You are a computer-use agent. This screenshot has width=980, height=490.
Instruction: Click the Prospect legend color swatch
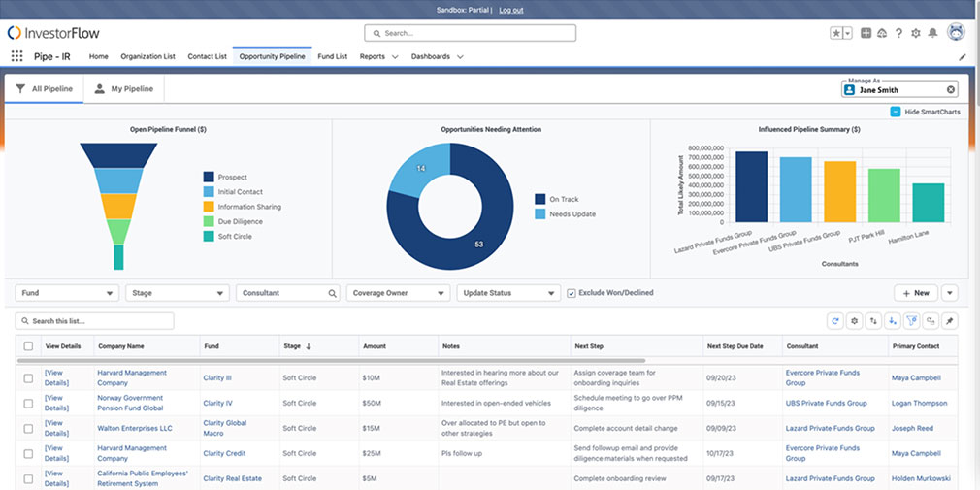[x=209, y=178]
